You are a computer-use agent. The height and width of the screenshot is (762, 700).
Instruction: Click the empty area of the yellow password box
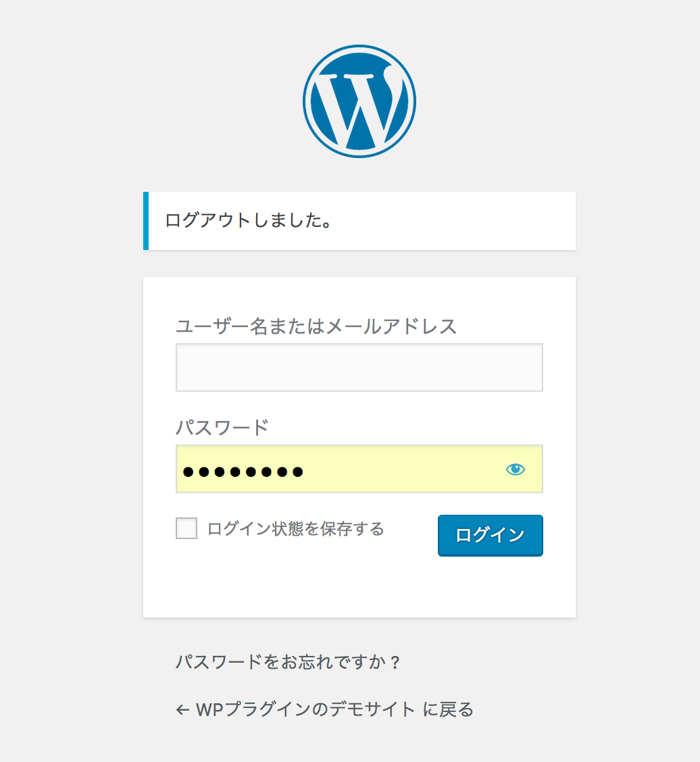coord(403,469)
